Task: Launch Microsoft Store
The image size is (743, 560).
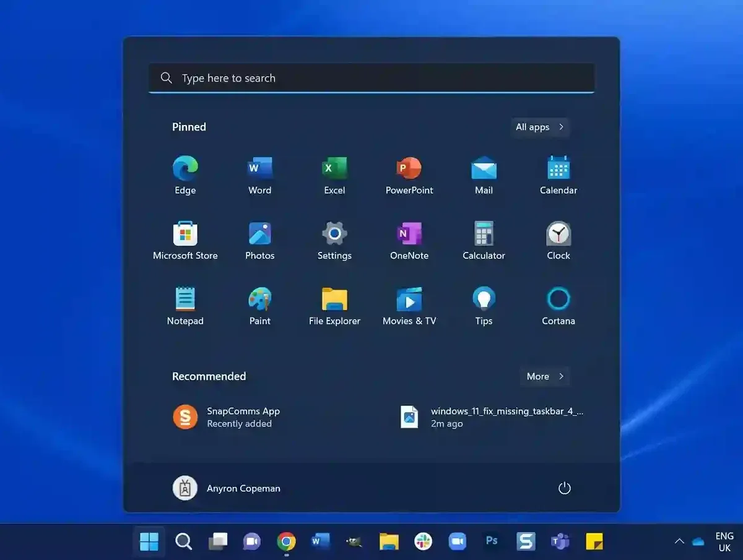Action: tap(185, 241)
